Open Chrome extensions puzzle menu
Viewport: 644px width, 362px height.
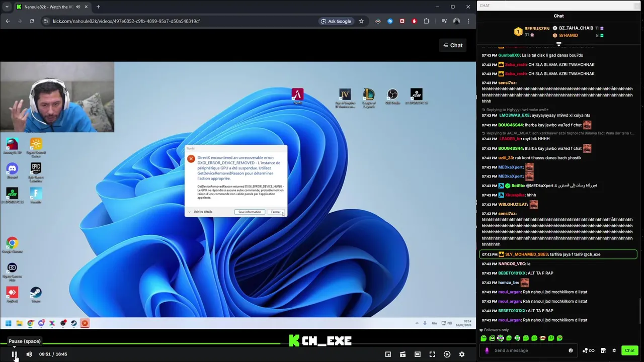click(x=427, y=21)
